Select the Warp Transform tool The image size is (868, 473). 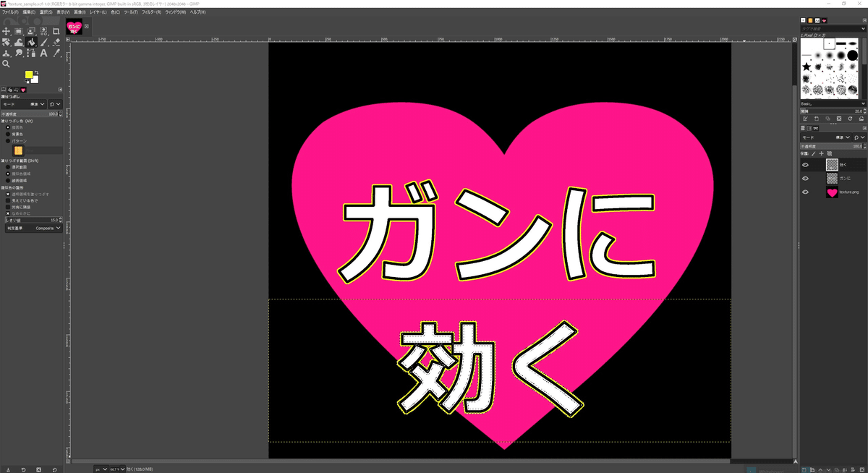tap(18, 43)
